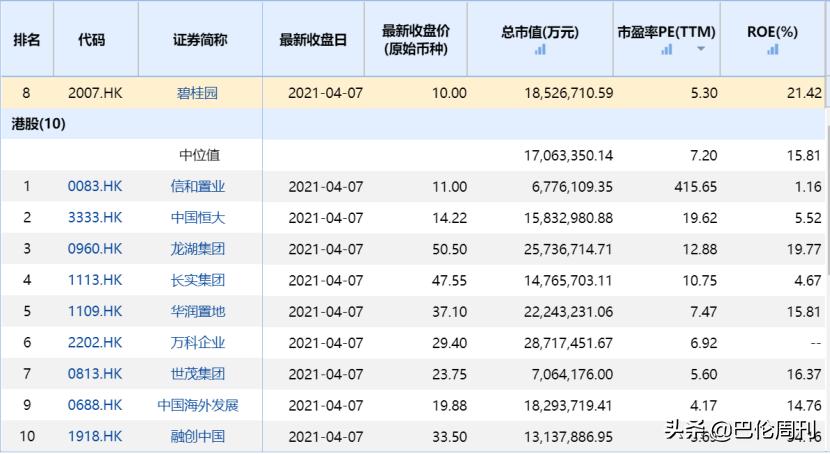Open the 融创中国 security name link
The height and width of the screenshot is (454, 830).
198,436
